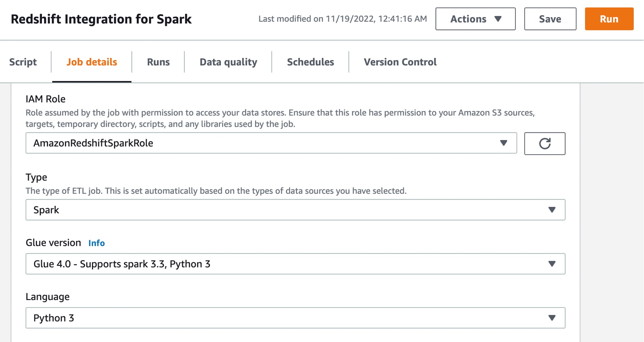Image resolution: width=644 pixels, height=342 pixels.
Task: Open the Actions menu button
Action: coord(475,19)
